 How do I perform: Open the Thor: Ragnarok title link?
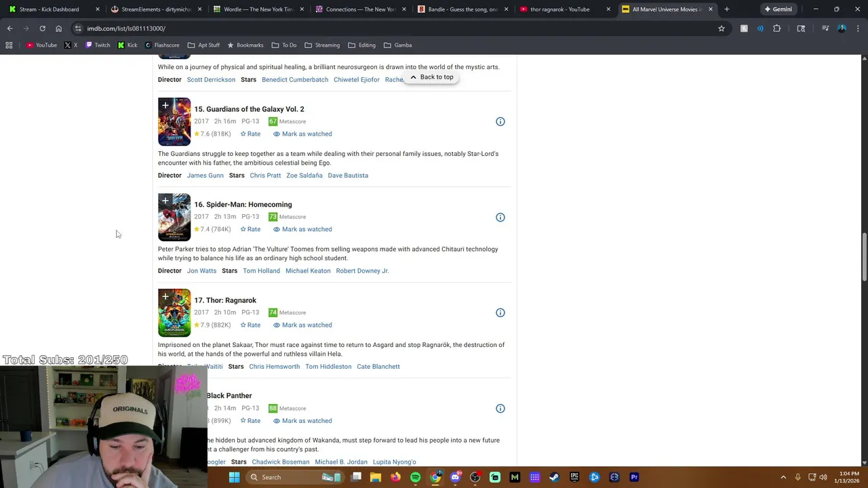tap(225, 300)
